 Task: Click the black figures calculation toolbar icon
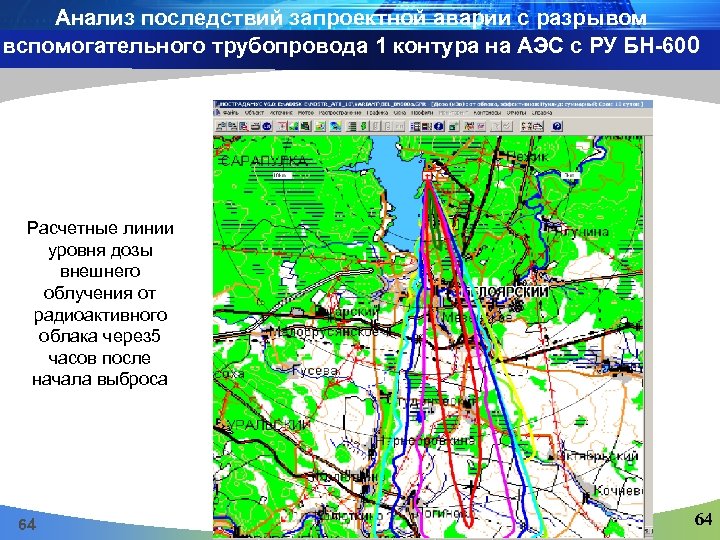point(526,126)
